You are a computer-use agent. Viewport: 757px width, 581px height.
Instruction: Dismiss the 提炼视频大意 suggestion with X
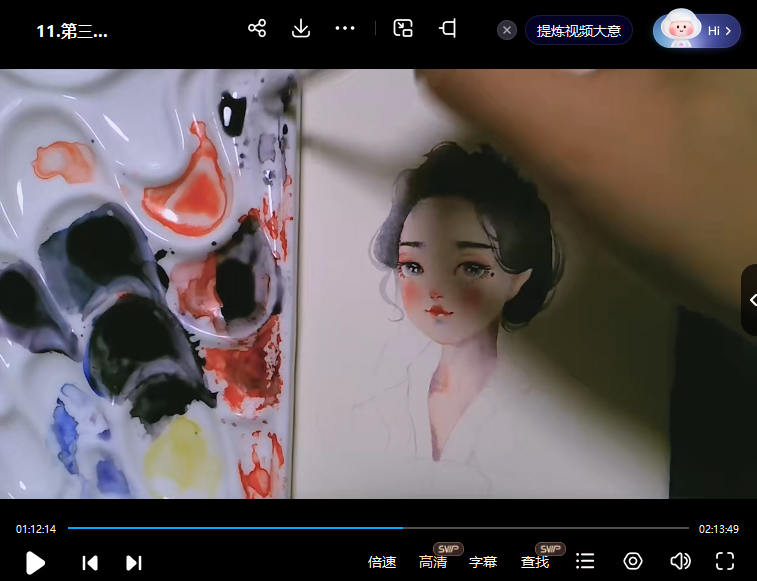click(x=507, y=31)
